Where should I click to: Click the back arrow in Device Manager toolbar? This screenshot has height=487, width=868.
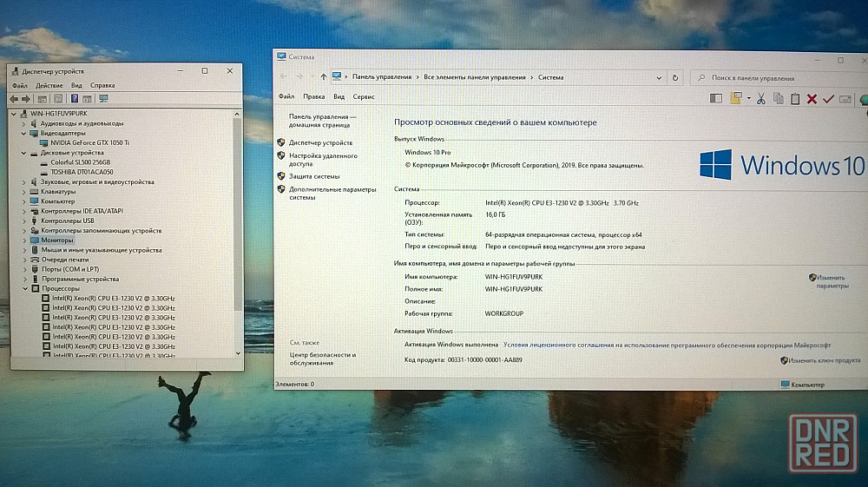14,99
